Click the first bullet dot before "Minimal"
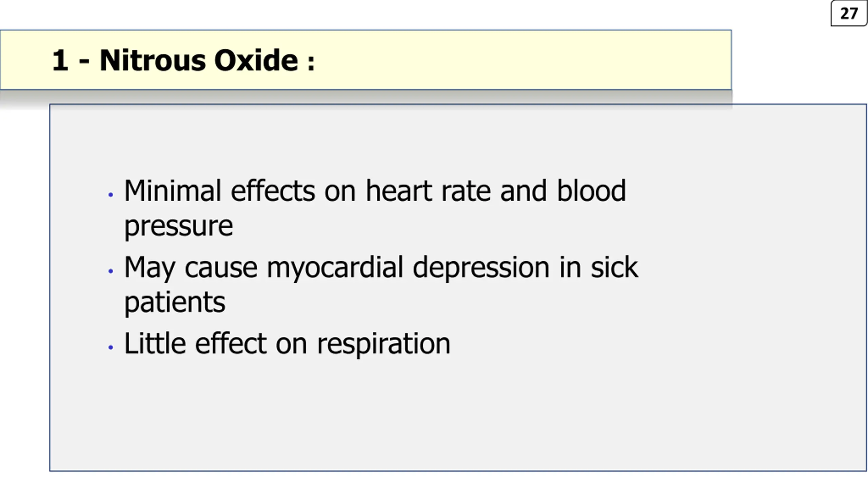Image resolution: width=868 pixels, height=488 pixels. click(x=110, y=195)
